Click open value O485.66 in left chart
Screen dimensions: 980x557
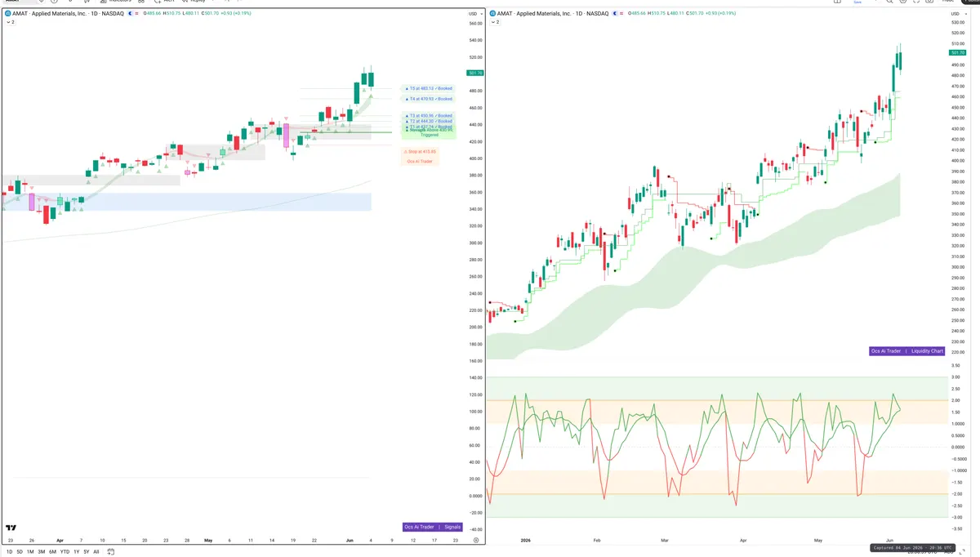click(151, 14)
